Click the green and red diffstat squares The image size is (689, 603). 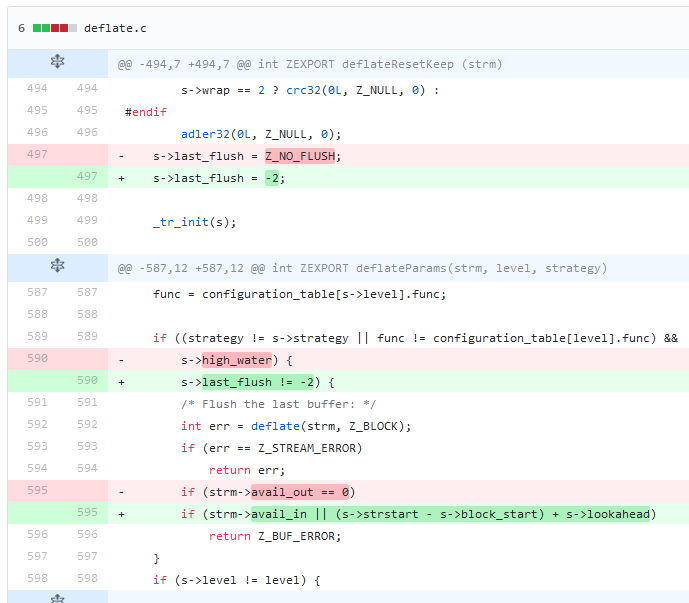click(x=55, y=28)
